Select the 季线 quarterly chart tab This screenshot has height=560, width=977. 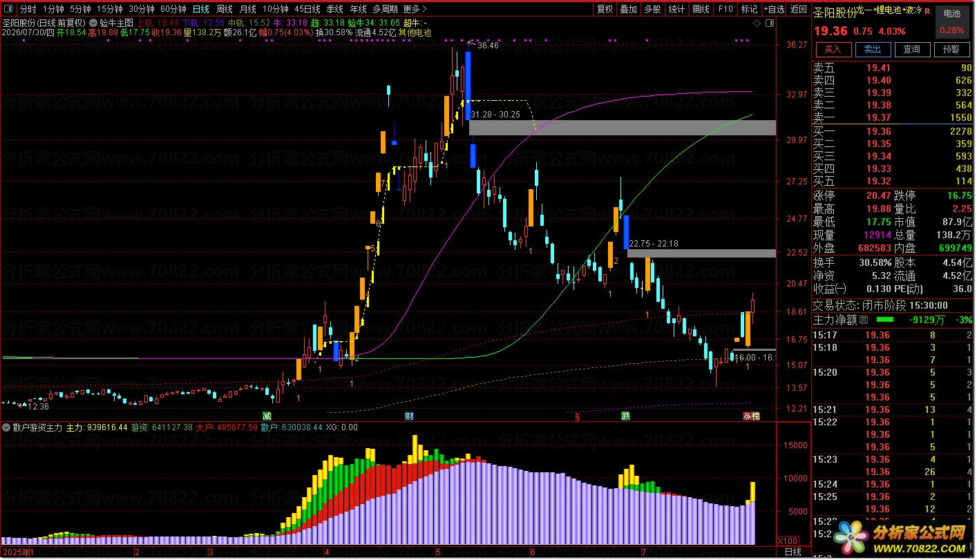click(334, 9)
